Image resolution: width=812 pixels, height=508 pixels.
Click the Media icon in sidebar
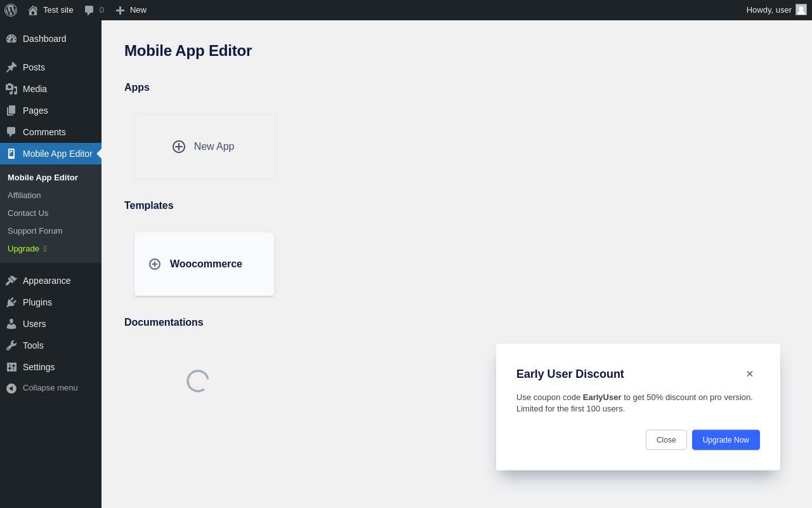(11, 89)
